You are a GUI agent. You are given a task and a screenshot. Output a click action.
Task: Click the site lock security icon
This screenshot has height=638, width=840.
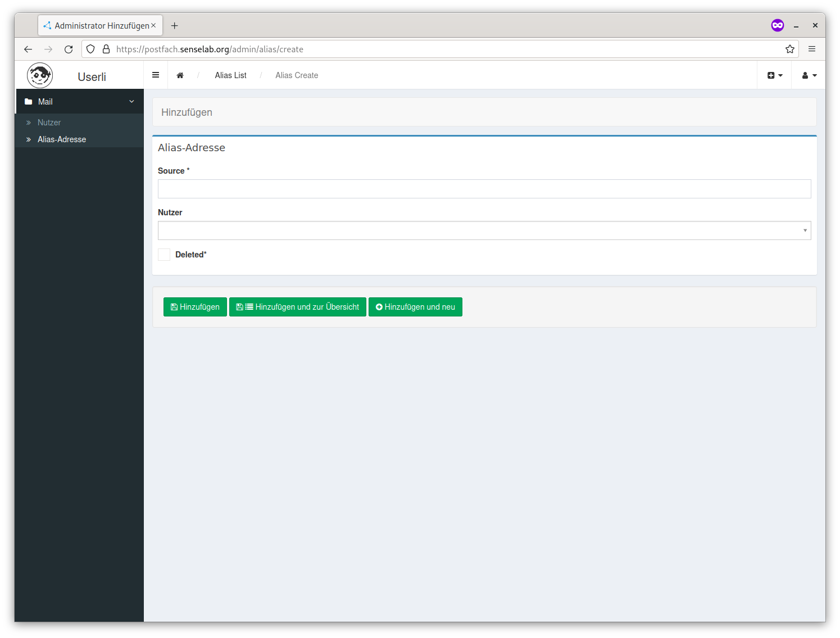coord(106,49)
